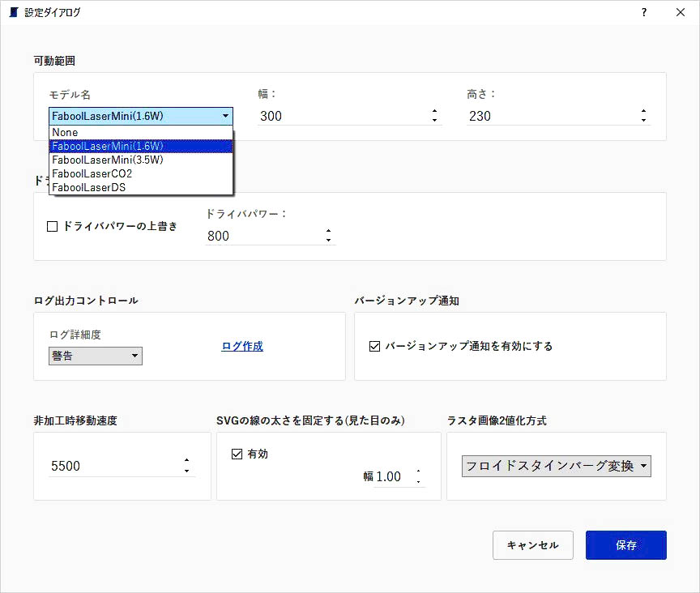
Task: Click the キャンセル button
Action: (533, 545)
